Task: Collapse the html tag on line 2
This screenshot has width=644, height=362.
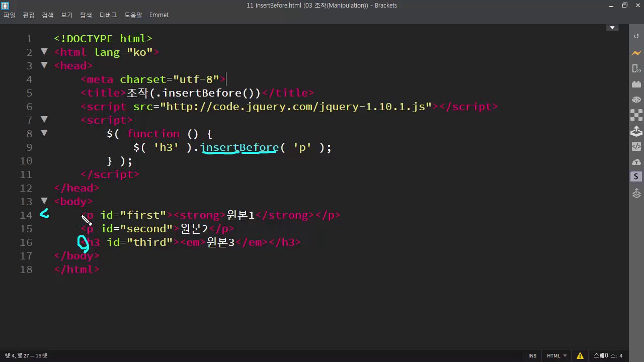Action: coord(44,51)
